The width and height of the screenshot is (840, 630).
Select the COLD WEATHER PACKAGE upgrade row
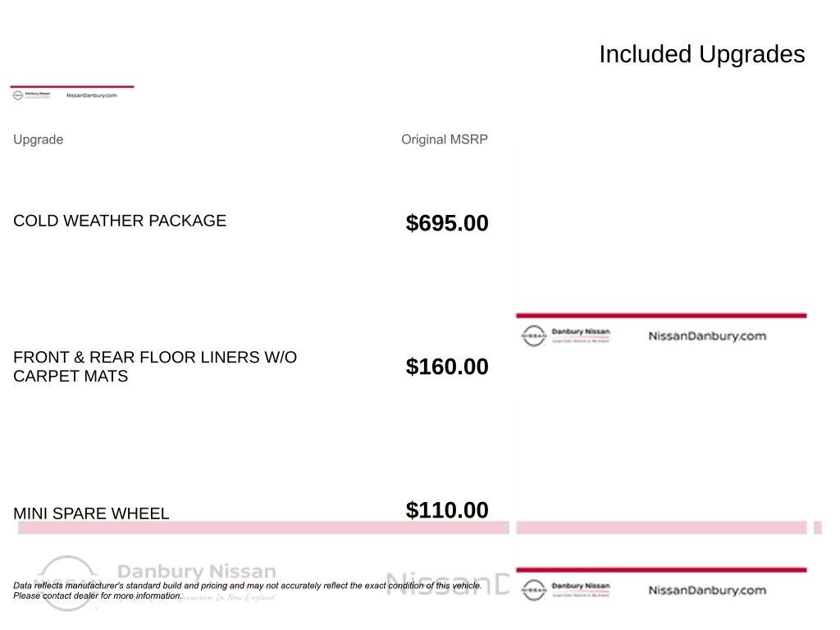point(120,221)
